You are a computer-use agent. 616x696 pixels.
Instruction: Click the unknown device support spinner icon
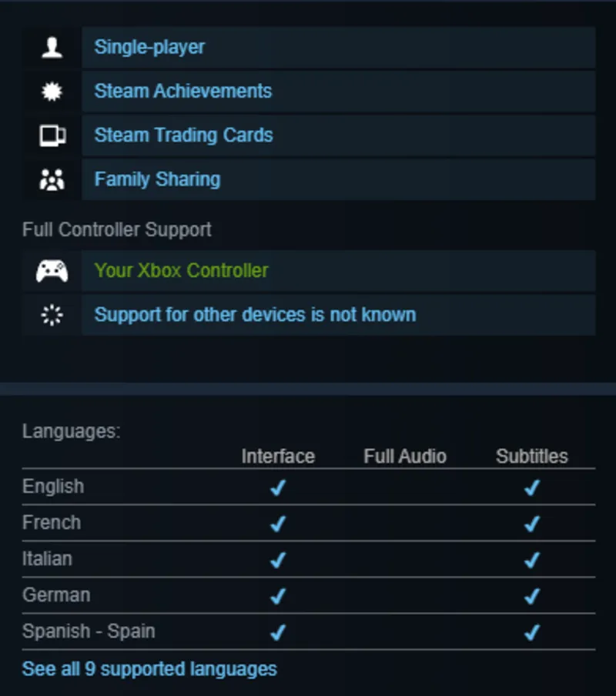point(52,315)
